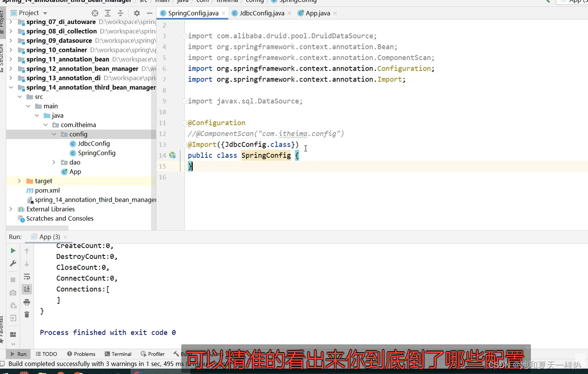Clear console with the trash icon
588x374 pixels.
coord(27,315)
